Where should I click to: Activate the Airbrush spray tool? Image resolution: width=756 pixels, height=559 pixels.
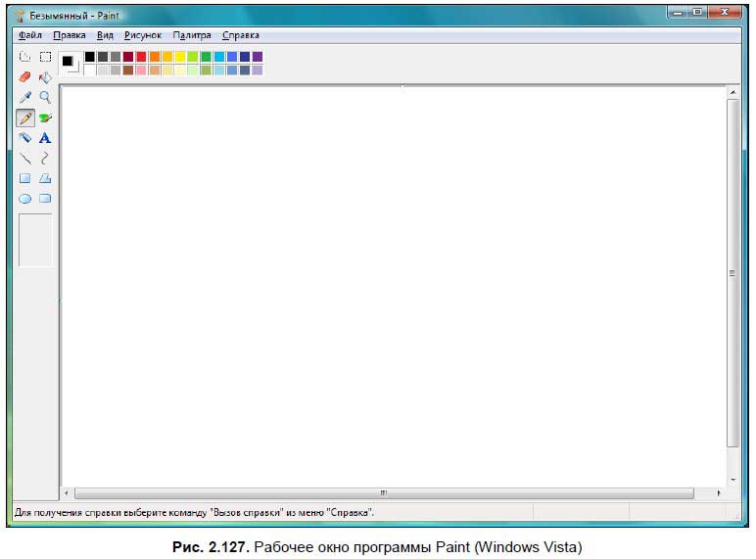click(x=25, y=138)
